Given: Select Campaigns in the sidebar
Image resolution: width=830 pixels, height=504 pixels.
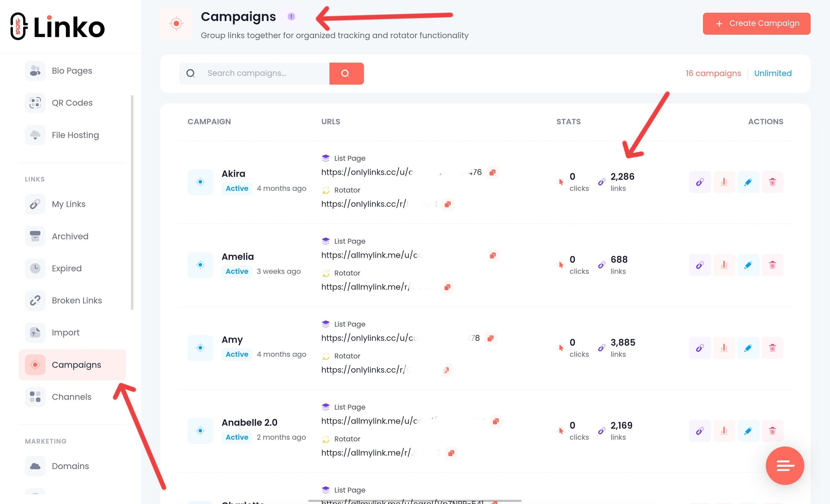Looking at the screenshot, I should [x=72, y=365].
